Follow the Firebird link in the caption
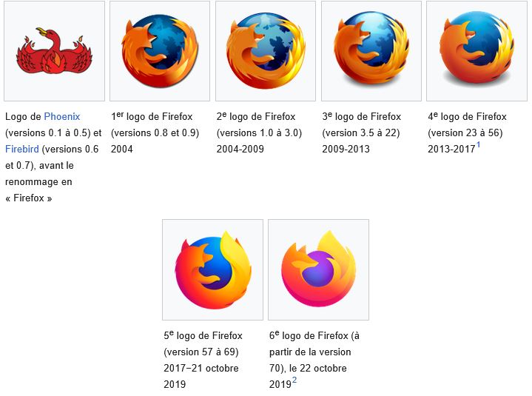This screenshot has height=396, width=532. tap(22, 150)
